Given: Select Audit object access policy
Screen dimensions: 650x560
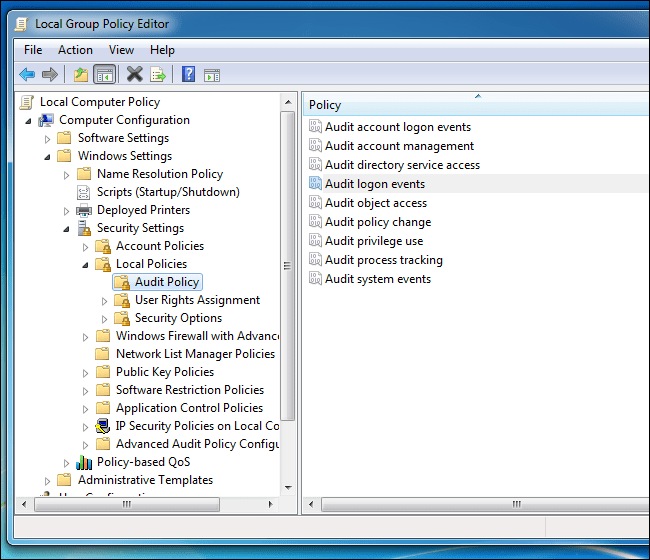Looking at the screenshot, I should click(375, 203).
